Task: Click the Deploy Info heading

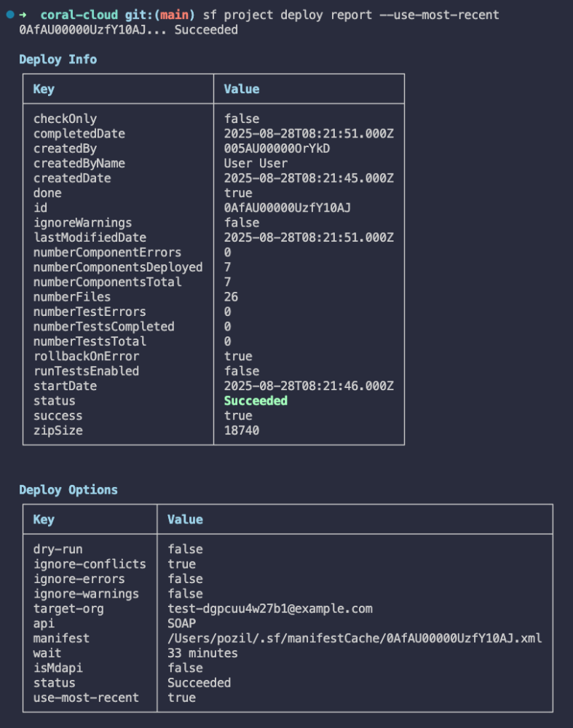Action: click(58, 60)
